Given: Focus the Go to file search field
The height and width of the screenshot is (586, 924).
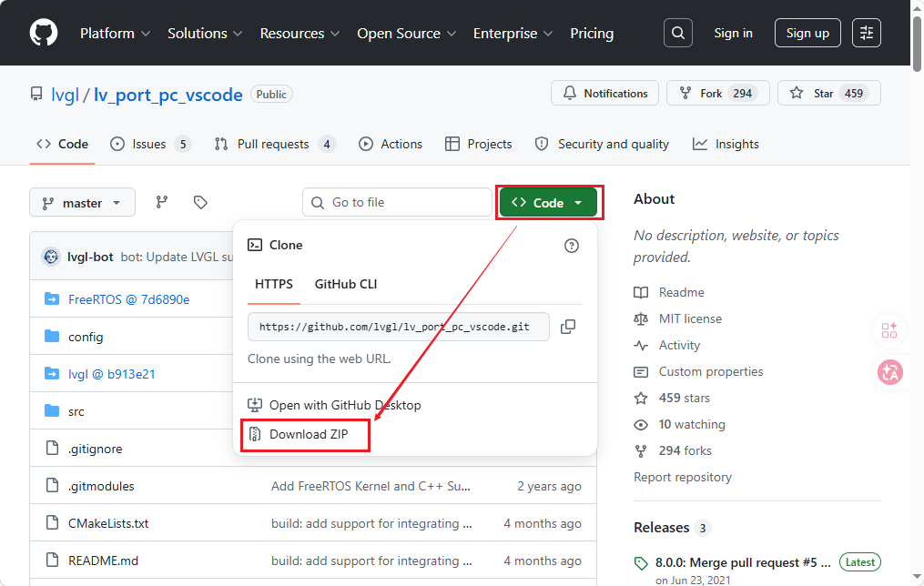Looking at the screenshot, I should (x=397, y=203).
